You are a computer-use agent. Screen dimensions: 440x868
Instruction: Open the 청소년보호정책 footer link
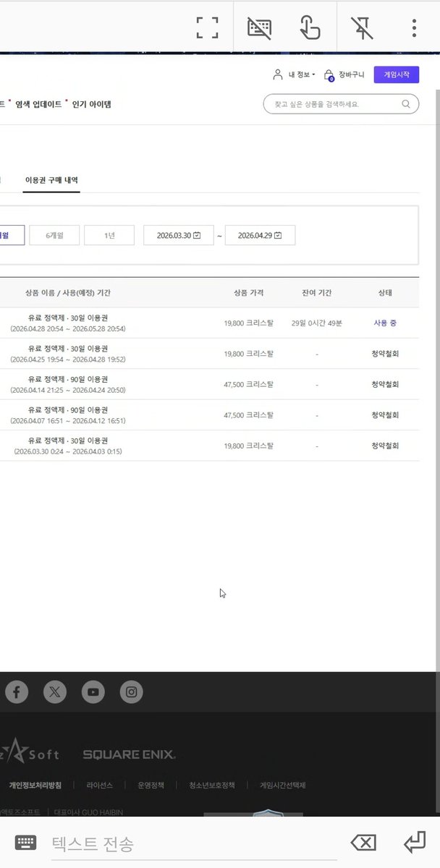212,785
